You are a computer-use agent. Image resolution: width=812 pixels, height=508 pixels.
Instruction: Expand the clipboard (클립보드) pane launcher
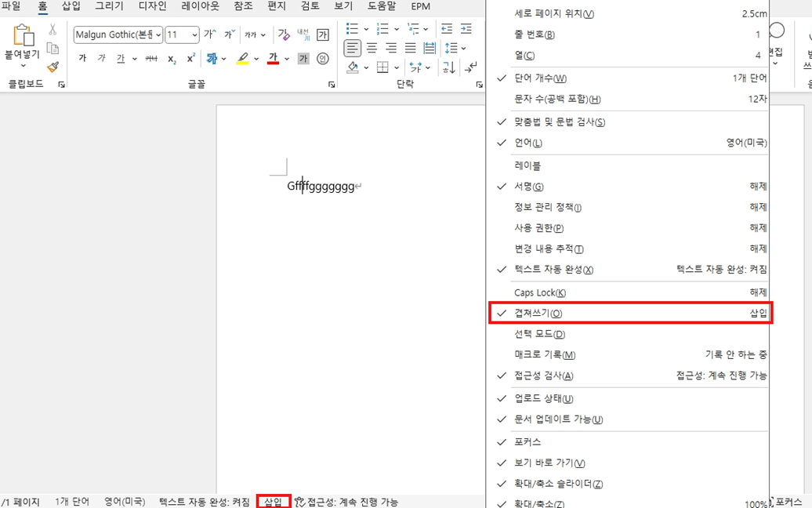pos(62,85)
